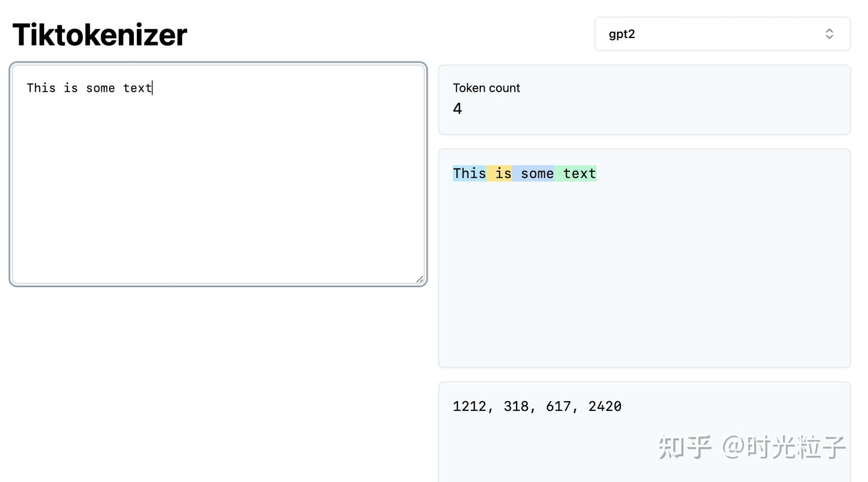Open the gpt2 model selector dropdown
The image size is (868, 482).
pos(722,33)
